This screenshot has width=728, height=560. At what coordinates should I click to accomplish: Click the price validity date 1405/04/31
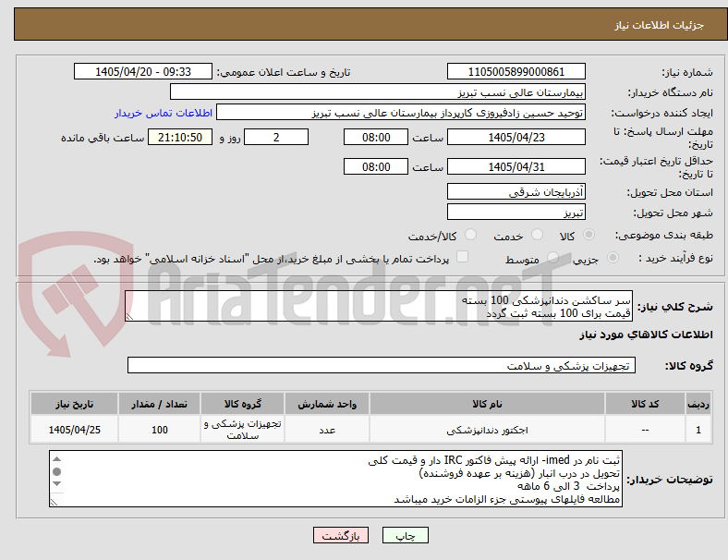(516, 166)
